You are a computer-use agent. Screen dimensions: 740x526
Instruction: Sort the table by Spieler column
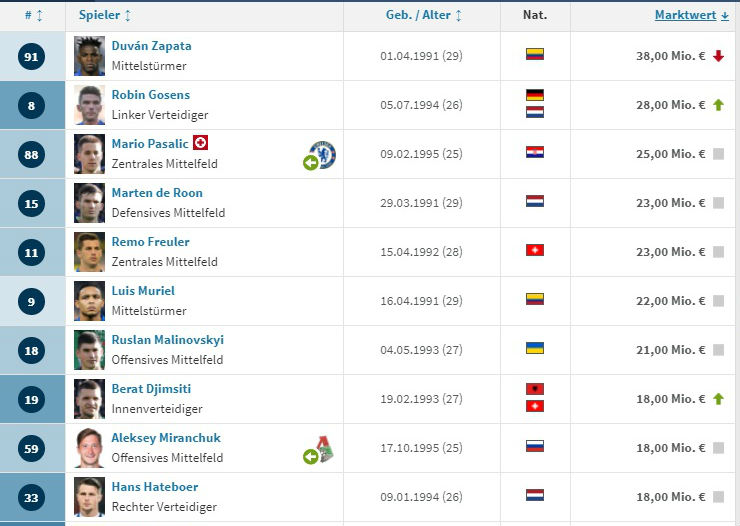pos(105,16)
